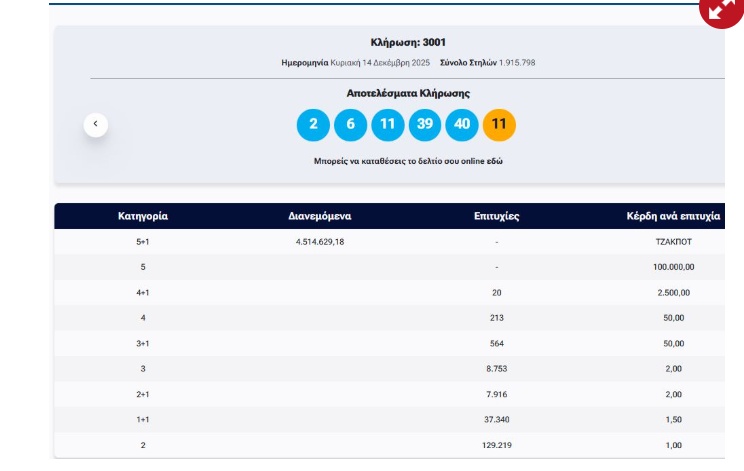Select the 5+1 category row

coord(142,242)
